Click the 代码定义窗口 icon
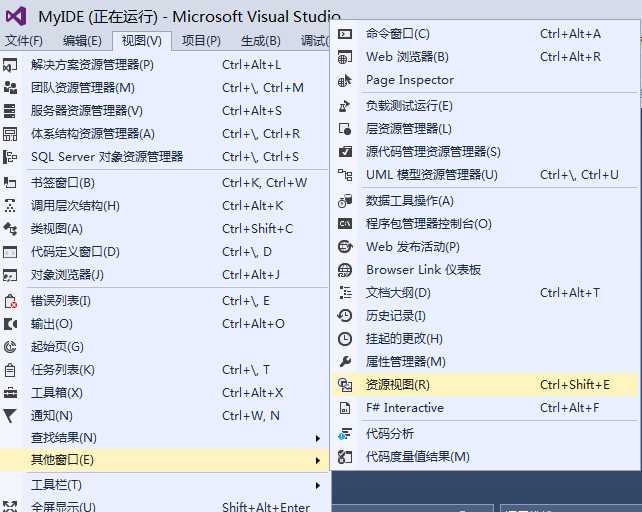The width and height of the screenshot is (642, 512). coord(10,252)
